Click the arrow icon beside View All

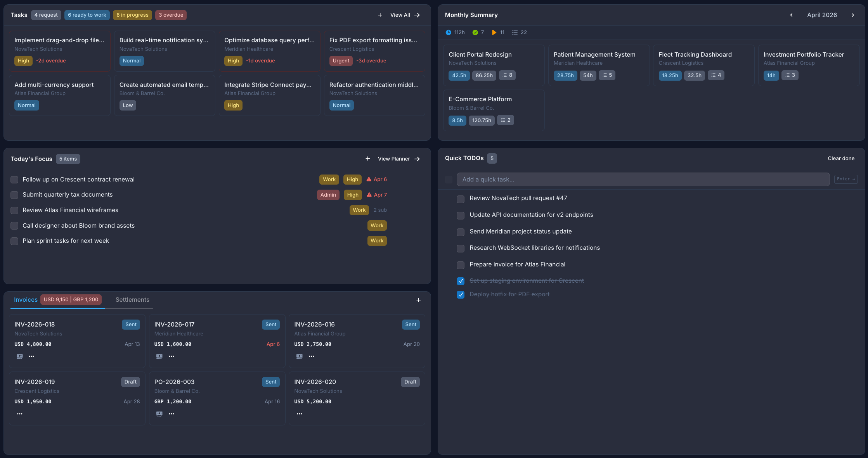click(417, 15)
